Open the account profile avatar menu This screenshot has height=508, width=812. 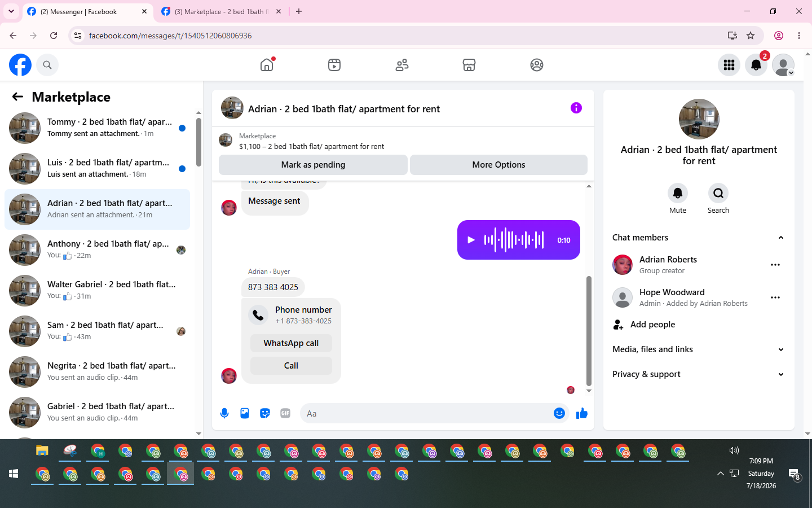[x=783, y=65]
